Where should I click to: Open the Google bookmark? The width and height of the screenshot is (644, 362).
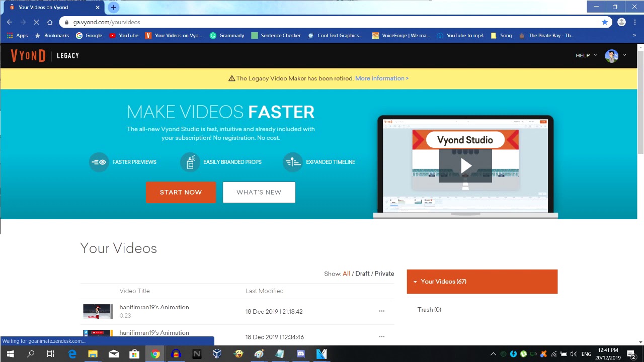pyautogui.click(x=89, y=36)
